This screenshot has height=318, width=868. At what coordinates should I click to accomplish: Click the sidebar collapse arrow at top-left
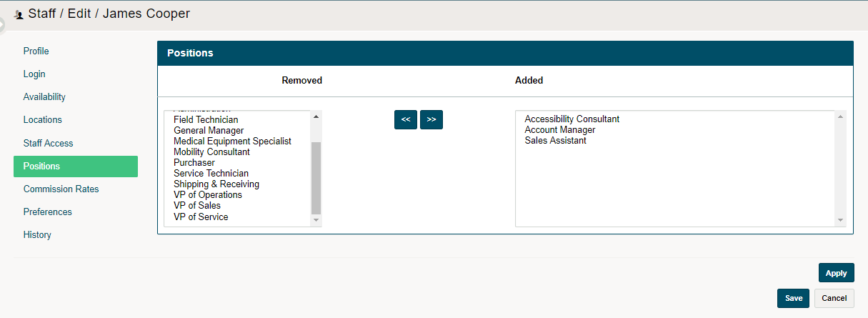(x=2, y=24)
